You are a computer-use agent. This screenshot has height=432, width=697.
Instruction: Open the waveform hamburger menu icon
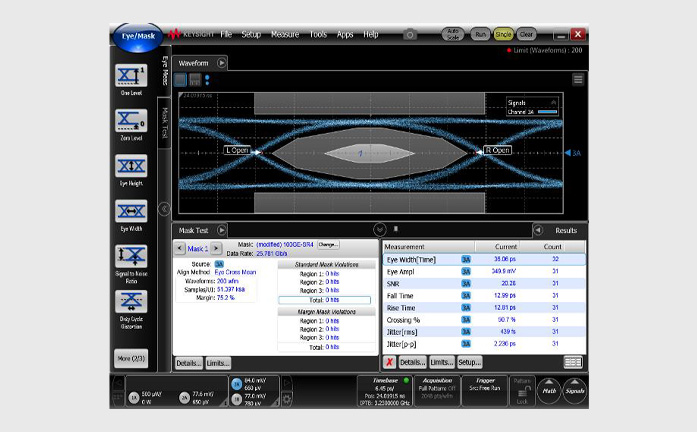coord(578,80)
